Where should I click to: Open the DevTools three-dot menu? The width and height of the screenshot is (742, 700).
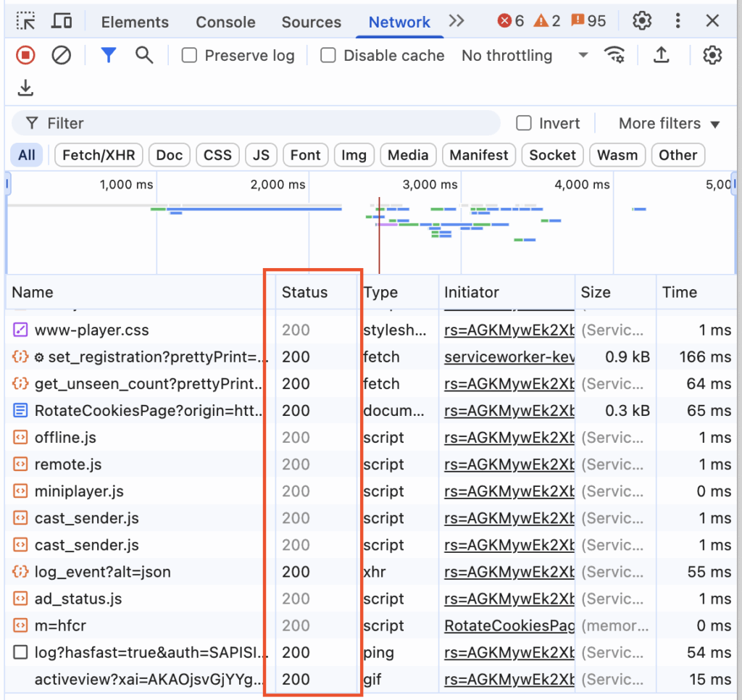(x=678, y=21)
